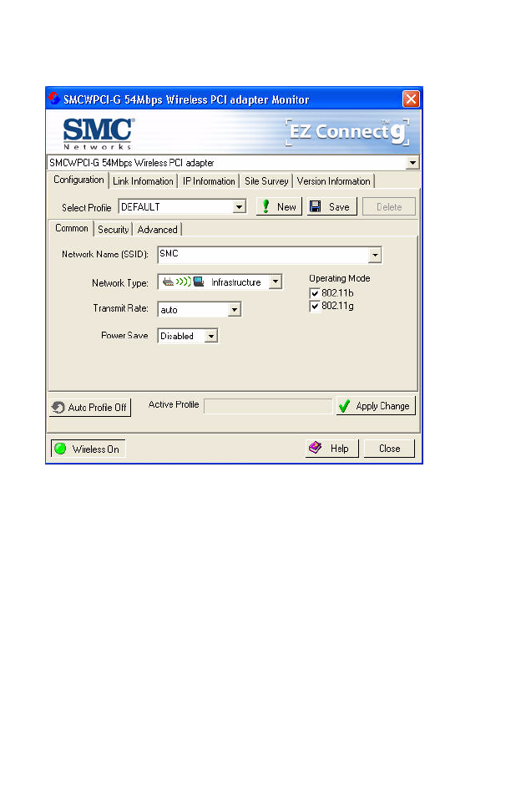Screen dimensions: 526x812
Task: Click the purple Help book icon
Action: click(x=316, y=448)
